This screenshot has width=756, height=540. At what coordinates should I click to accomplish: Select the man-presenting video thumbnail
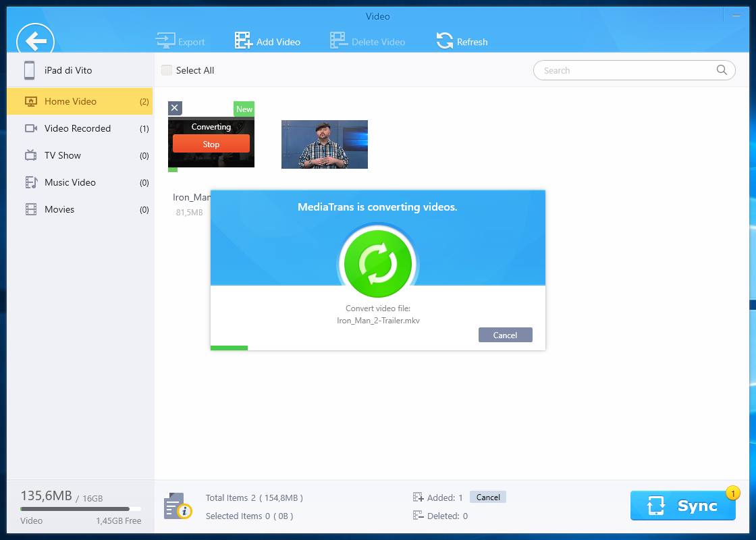click(325, 144)
